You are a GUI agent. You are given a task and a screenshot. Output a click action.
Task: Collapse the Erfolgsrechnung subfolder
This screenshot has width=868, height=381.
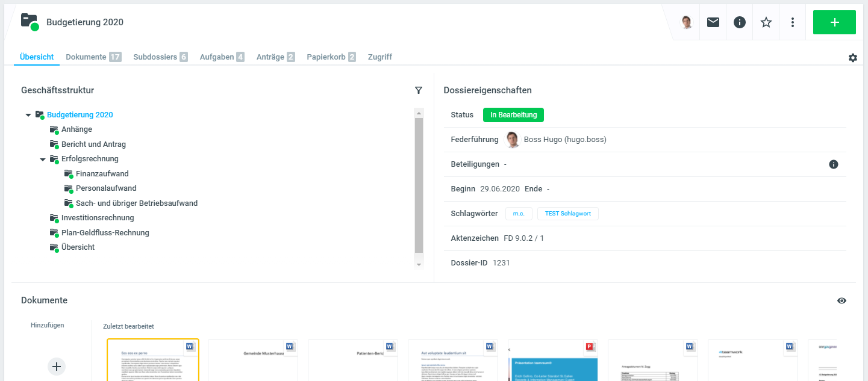pos(43,160)
